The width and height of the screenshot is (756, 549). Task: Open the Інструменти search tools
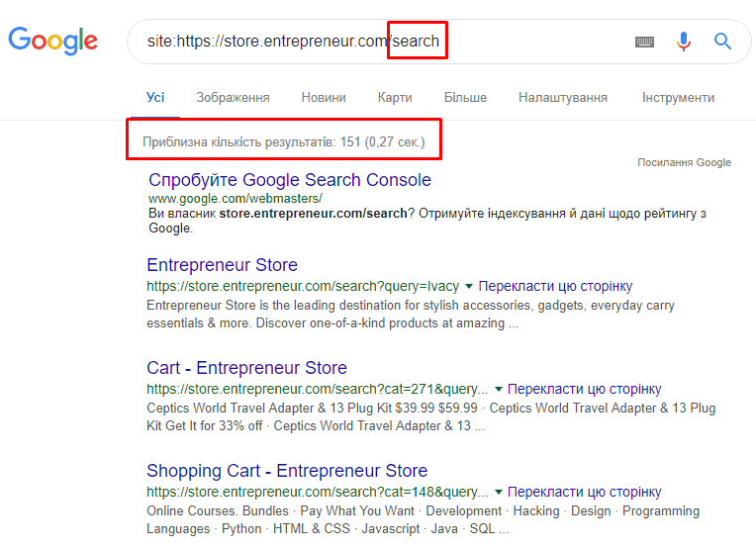click(x=678, y=97)
